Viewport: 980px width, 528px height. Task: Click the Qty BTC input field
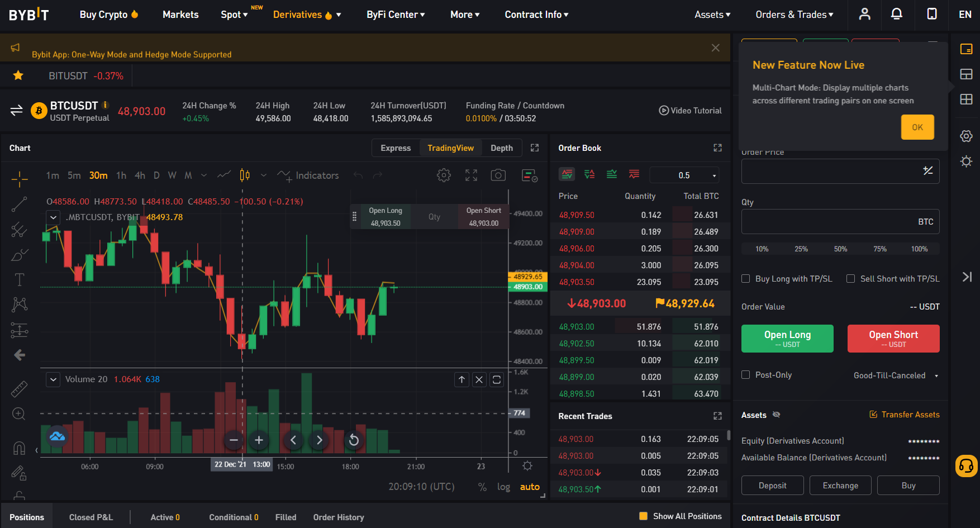click(840, 222)
